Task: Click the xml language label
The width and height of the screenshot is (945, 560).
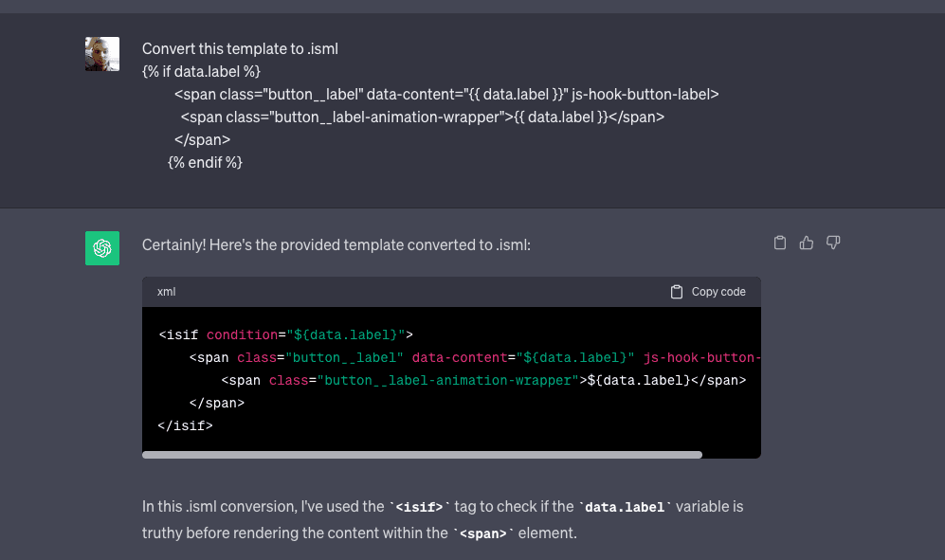Action: pos(166,292)
